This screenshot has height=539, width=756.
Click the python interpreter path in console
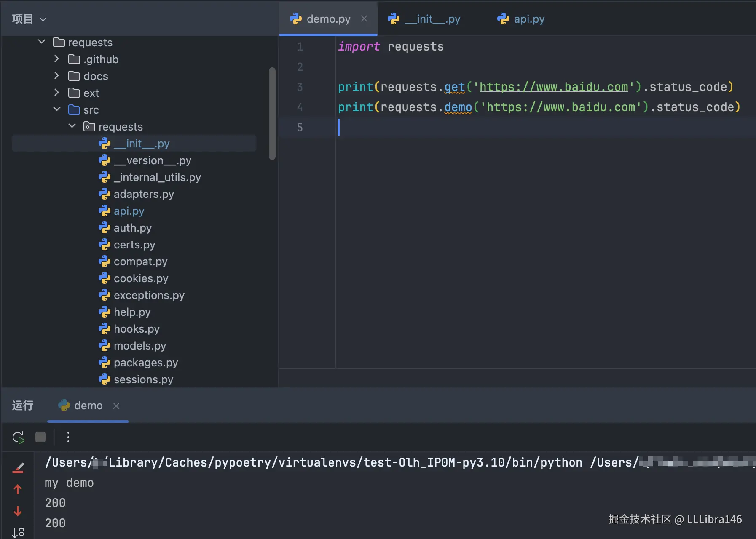[x=314, y=462]
